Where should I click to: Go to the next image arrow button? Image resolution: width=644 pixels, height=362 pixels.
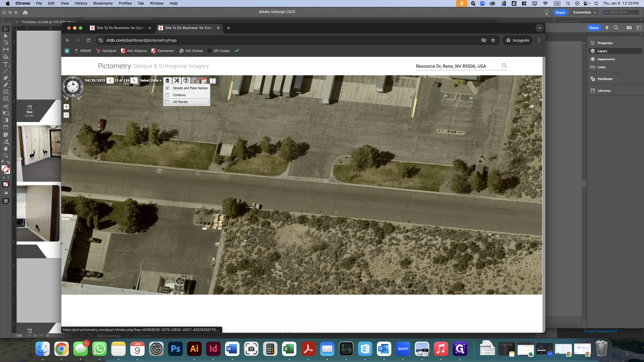pos(134,80)
